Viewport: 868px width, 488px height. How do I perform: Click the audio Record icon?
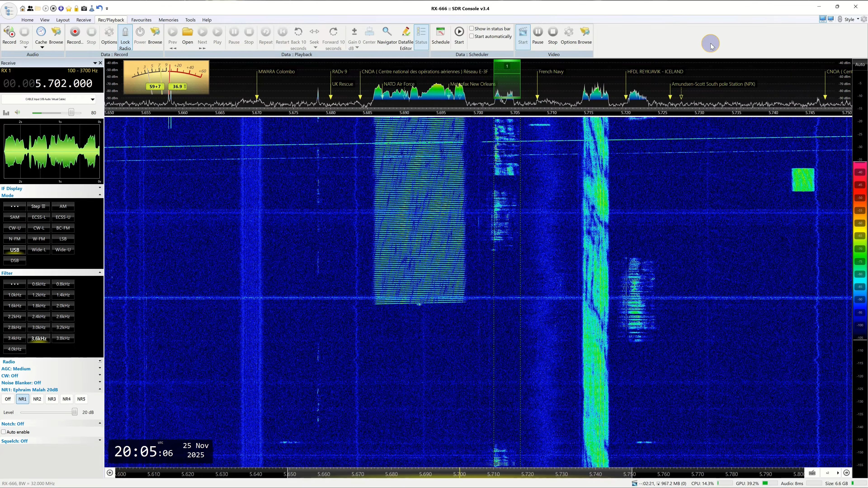(x=9, y=32)
